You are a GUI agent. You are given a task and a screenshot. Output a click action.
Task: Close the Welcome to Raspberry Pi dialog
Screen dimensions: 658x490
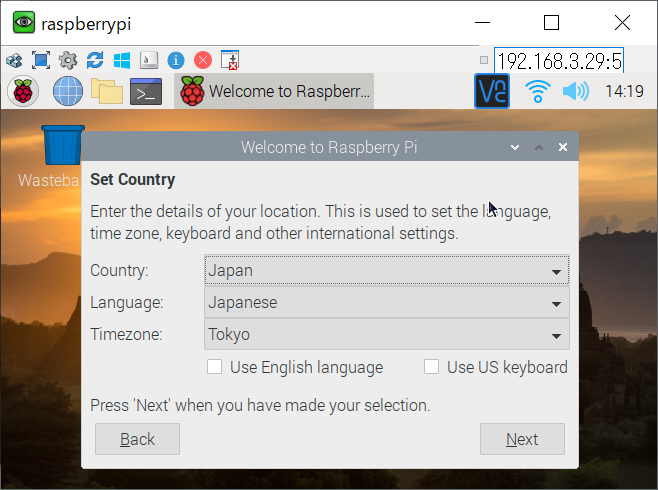[x=563, y=147]
